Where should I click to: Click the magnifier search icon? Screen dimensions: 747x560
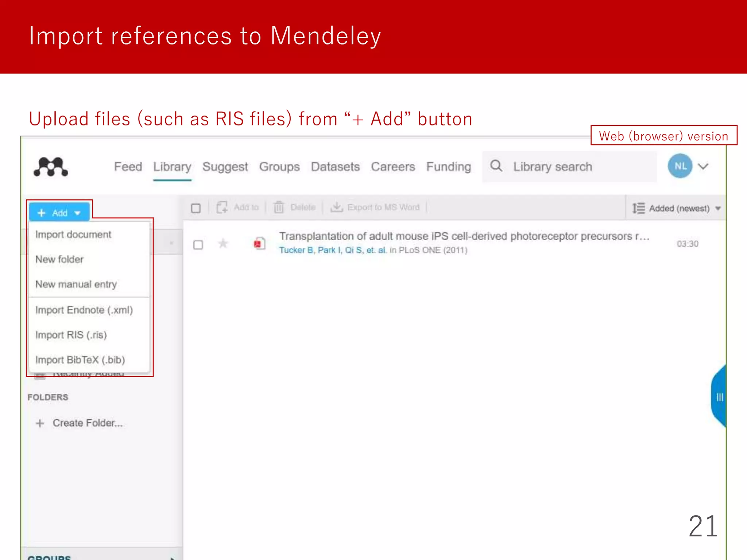496,166
